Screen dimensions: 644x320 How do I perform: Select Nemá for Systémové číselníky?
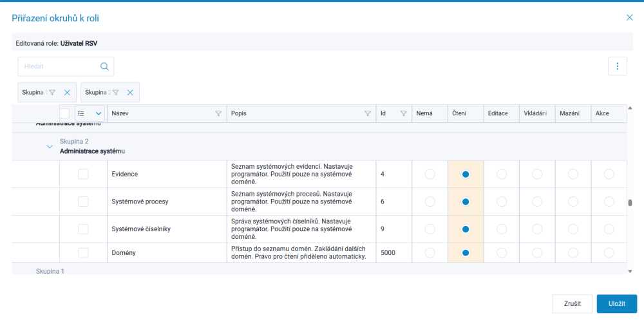point(430,229)
